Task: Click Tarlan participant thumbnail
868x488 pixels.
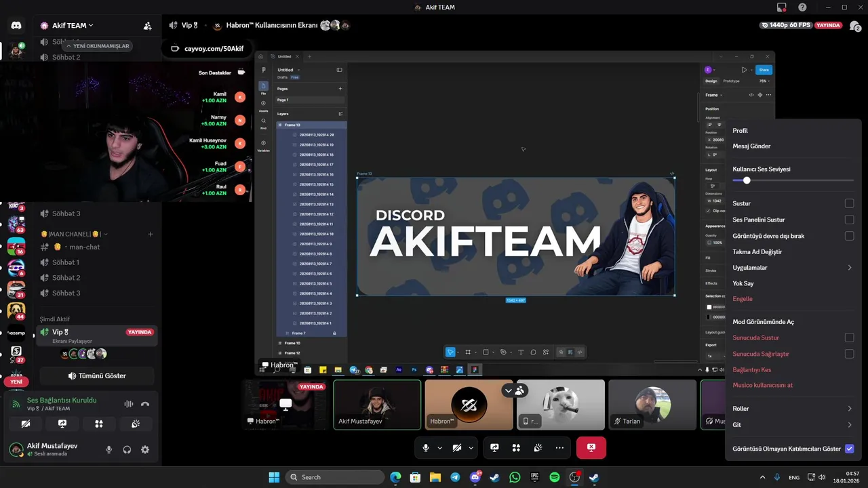Action: 652,404
